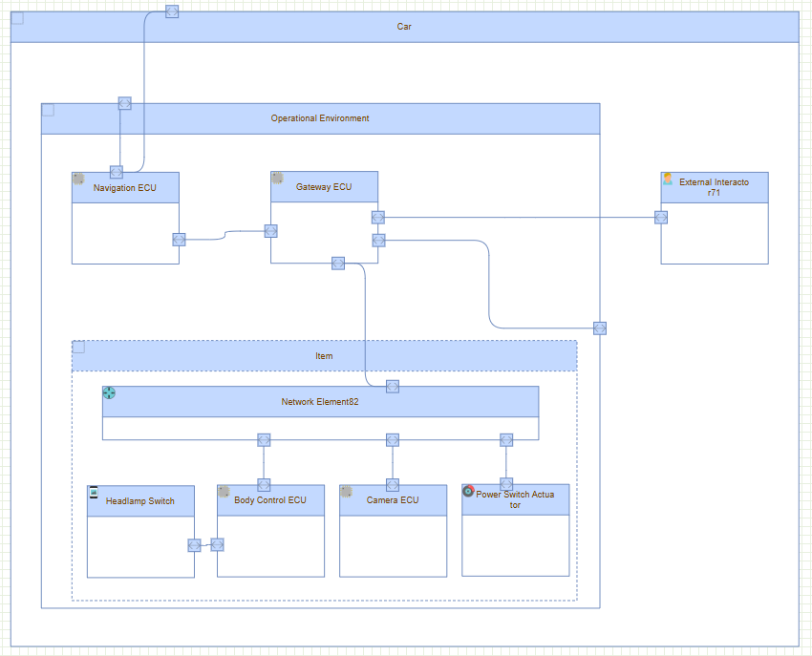Select the External Interactor71 actor icon
This screenshot has width=812, height=656.
(668, 179)
